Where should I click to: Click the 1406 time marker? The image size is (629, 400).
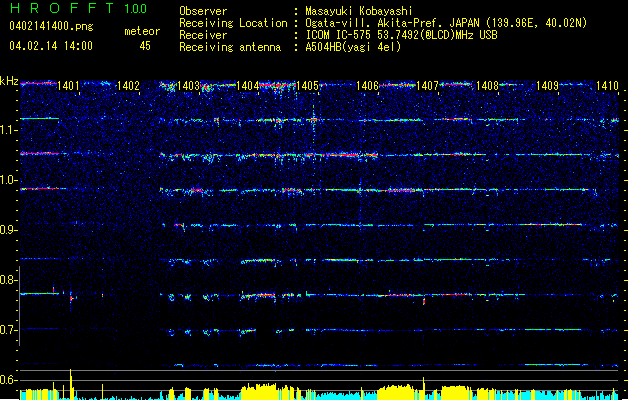pyautogui.click(x=367, y=86)
